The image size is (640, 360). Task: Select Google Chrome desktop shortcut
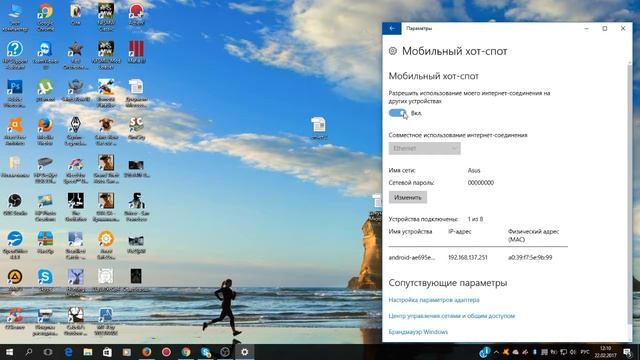[x=45, y=17]
